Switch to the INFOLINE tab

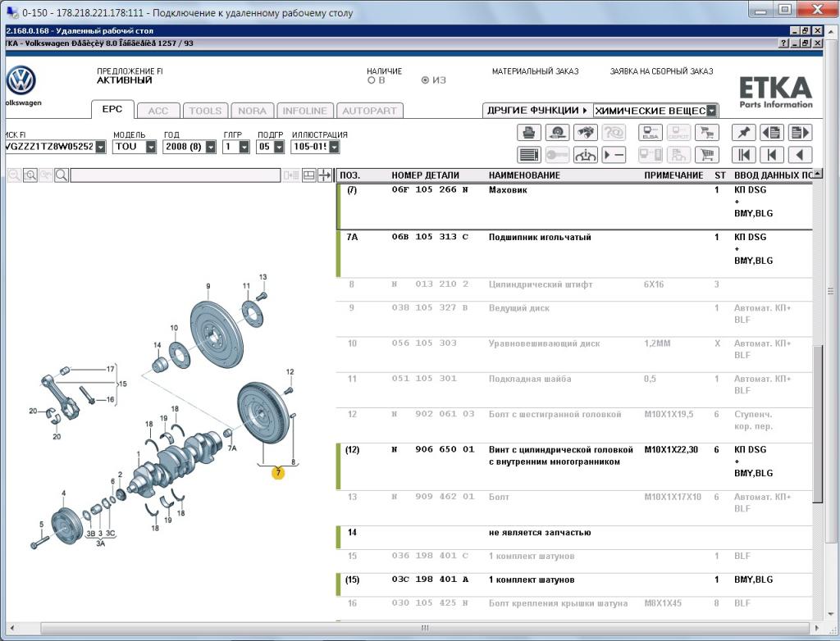(305, 111)
